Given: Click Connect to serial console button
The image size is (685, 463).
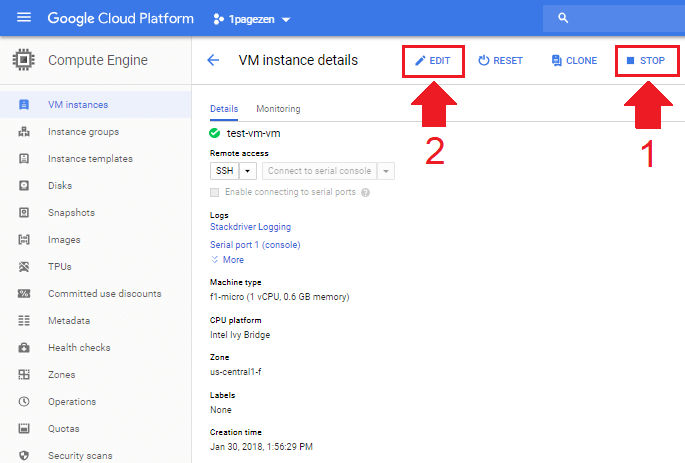Looking at the screenshot, I should (320, 171).
